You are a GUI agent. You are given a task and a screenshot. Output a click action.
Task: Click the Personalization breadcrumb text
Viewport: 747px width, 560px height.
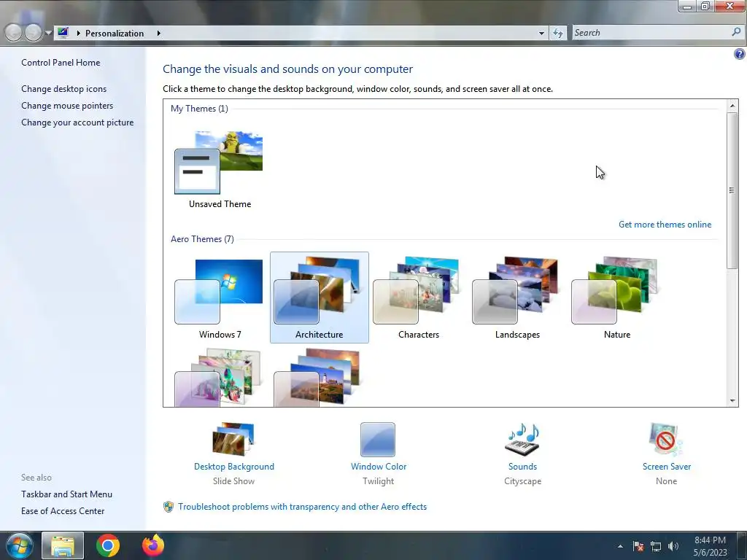(115, 34)
